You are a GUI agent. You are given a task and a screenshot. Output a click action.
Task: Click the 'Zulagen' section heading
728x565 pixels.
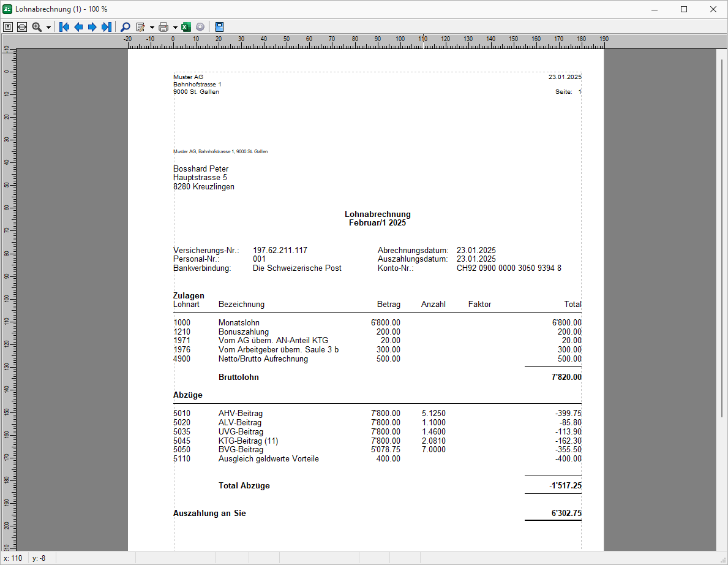point(189,295)
